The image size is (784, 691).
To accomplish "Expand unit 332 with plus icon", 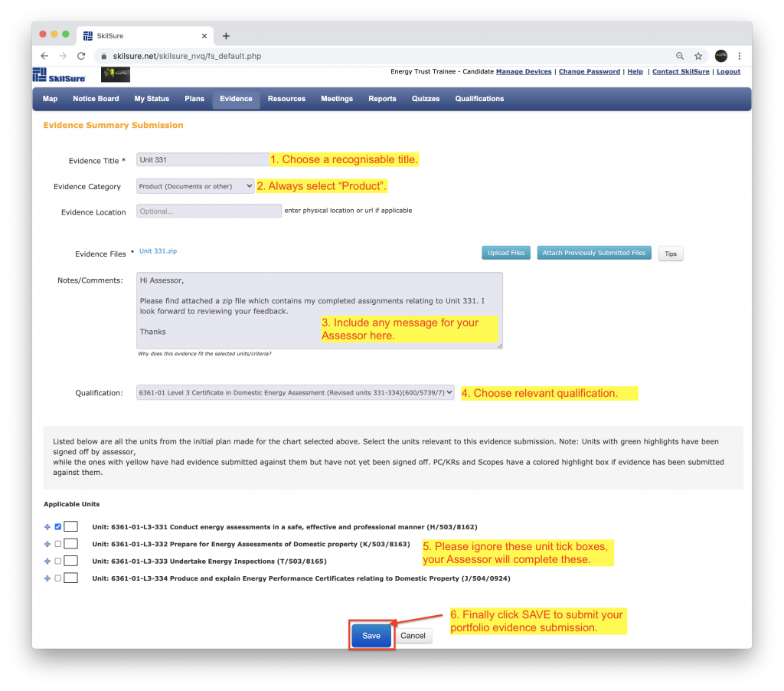I will point(47,544).
